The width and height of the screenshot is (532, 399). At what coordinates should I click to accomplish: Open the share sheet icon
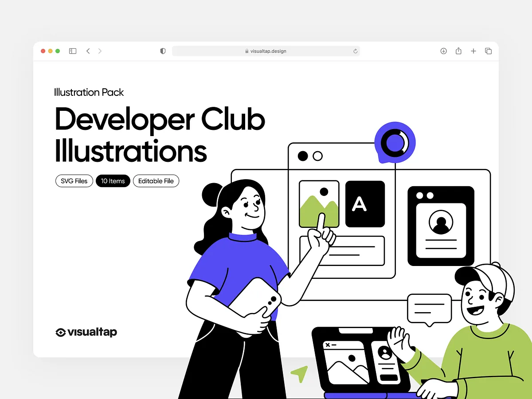(458, 51)
